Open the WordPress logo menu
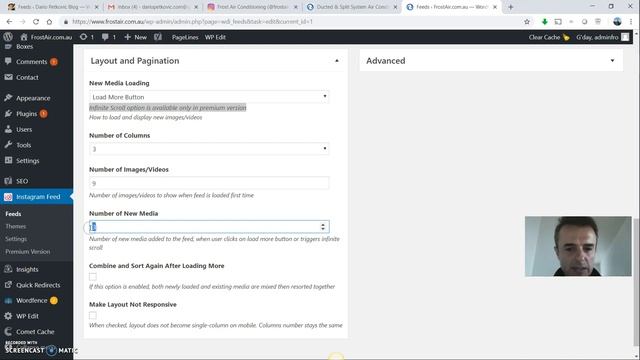 (x=7, y=37)
